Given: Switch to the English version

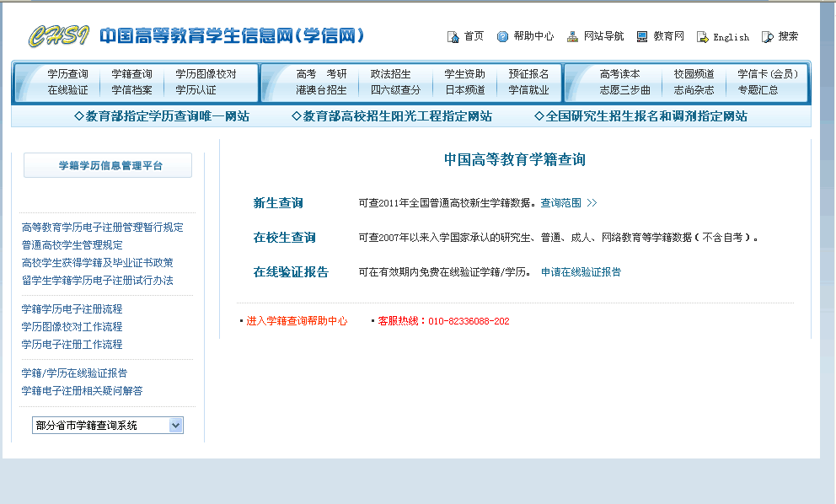Looking at the screenshot, I should point(731,37).
